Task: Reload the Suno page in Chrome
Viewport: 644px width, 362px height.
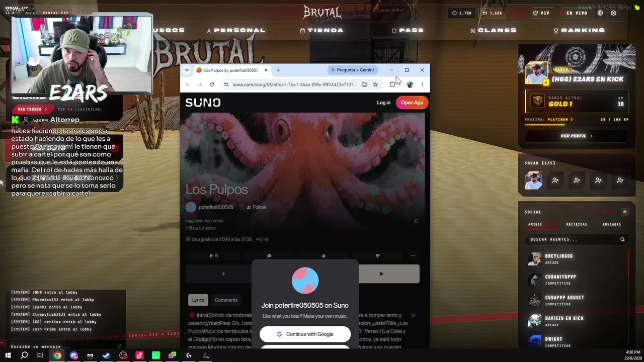Action: (212, 84)
